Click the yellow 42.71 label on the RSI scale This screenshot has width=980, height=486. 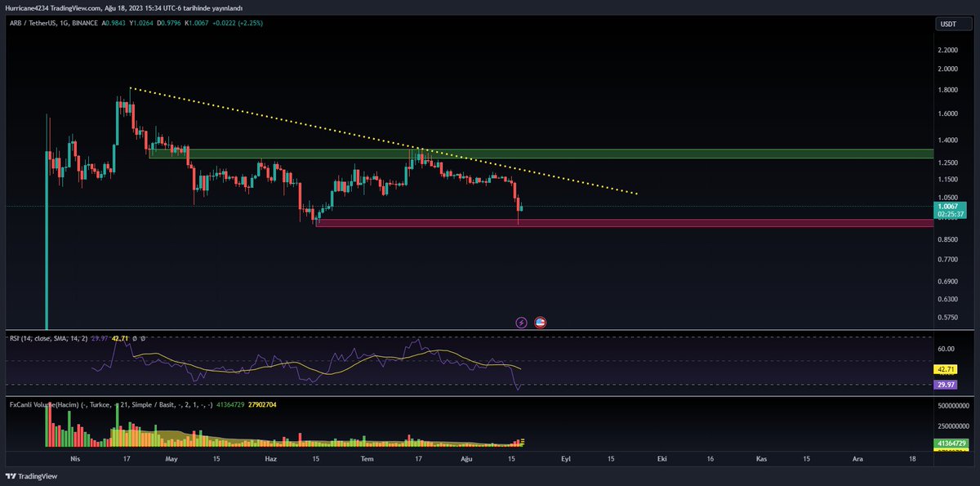coord(947,370)
